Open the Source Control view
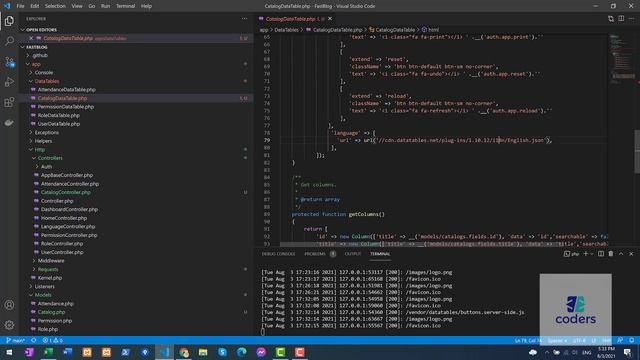 pyautogui.click(x=9, y=62)
